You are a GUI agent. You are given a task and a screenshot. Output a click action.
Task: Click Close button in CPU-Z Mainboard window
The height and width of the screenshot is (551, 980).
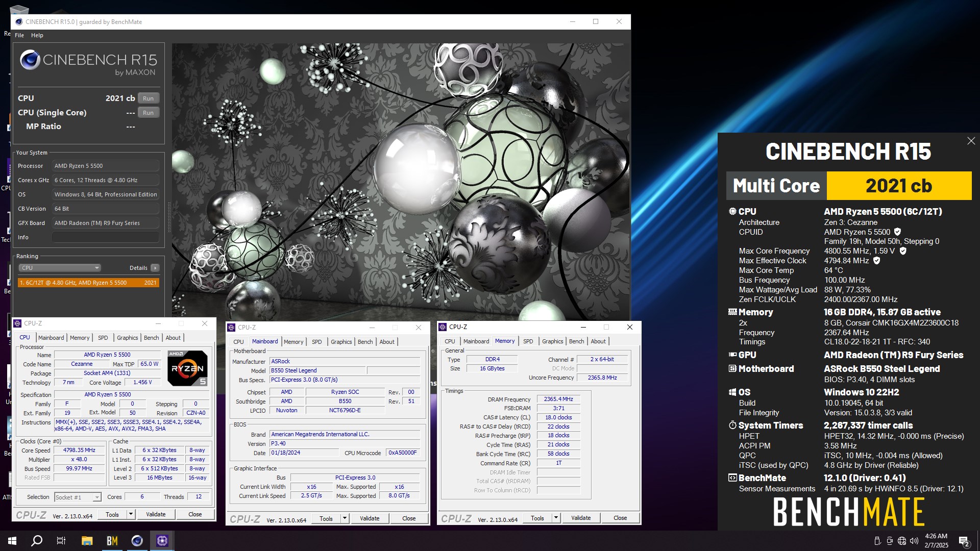pos(409,518)
